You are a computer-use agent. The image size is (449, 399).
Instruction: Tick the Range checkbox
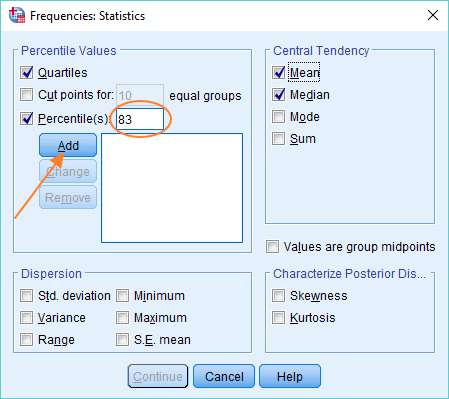pos(26,340)
